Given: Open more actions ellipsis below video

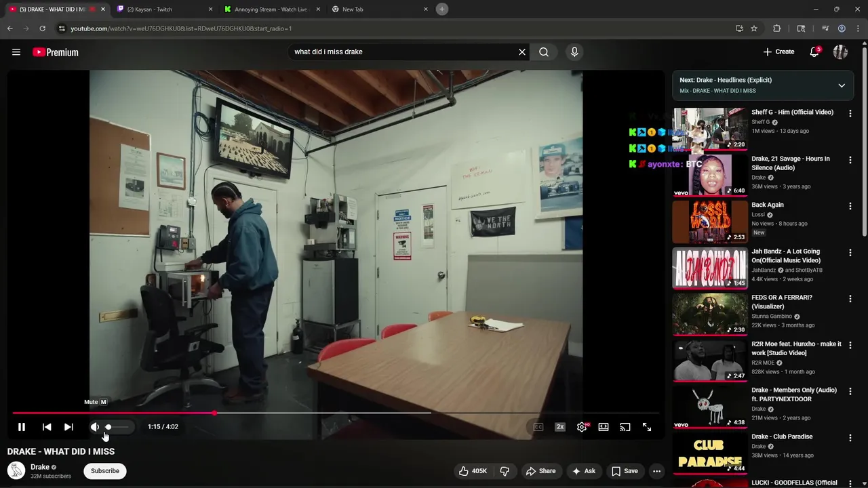Looking at the screenshot, I should [x=656, y=471].
